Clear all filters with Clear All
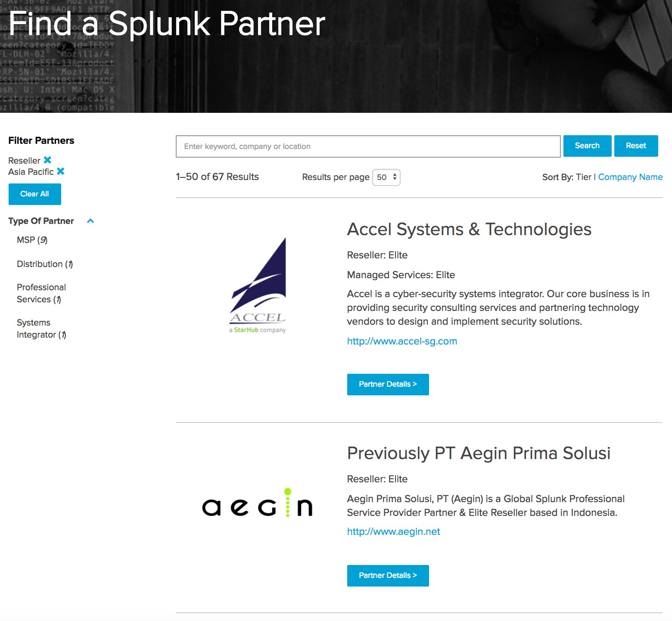The height and width of the screenshot is (621, 672). (x=35, y=194)
